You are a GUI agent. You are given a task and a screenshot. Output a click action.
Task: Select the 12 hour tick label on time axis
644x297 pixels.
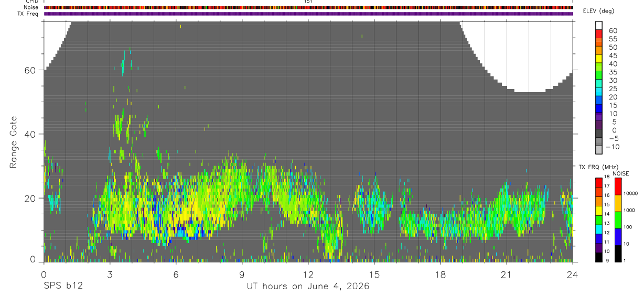[x=308, y=275]
